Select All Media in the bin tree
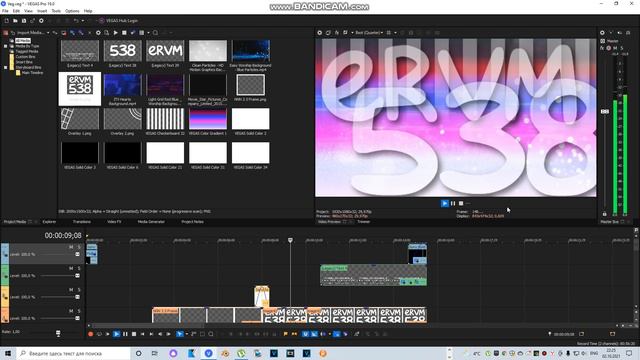This screenshot has height=360, width=640. click(23, 41)
